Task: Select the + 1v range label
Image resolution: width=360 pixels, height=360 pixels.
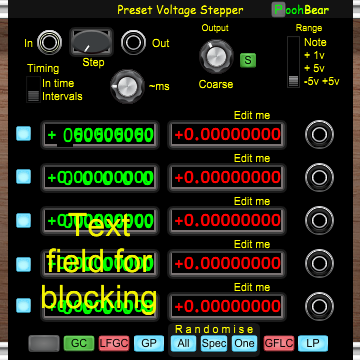Action: coord(314,55)
